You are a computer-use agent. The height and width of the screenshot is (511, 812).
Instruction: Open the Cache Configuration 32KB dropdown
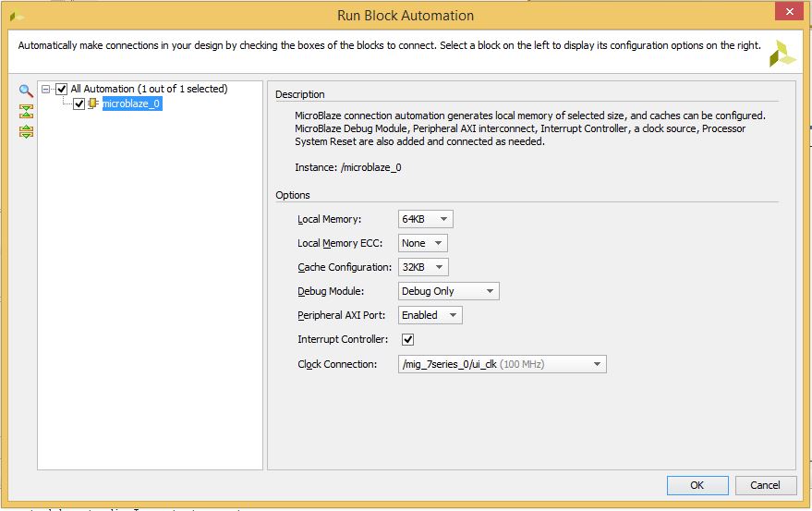424,267
